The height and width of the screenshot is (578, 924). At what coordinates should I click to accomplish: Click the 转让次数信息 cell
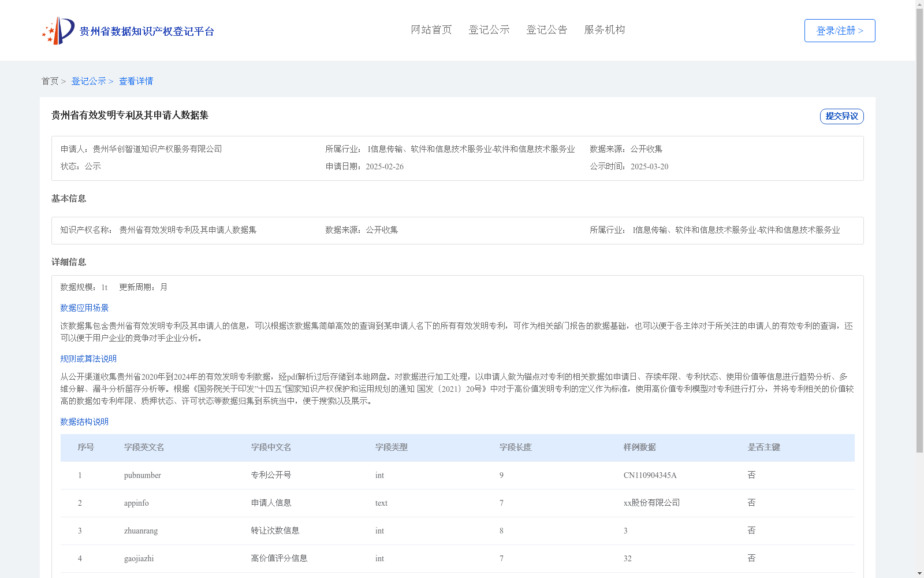pyautogui.click(x=275, y=531)
